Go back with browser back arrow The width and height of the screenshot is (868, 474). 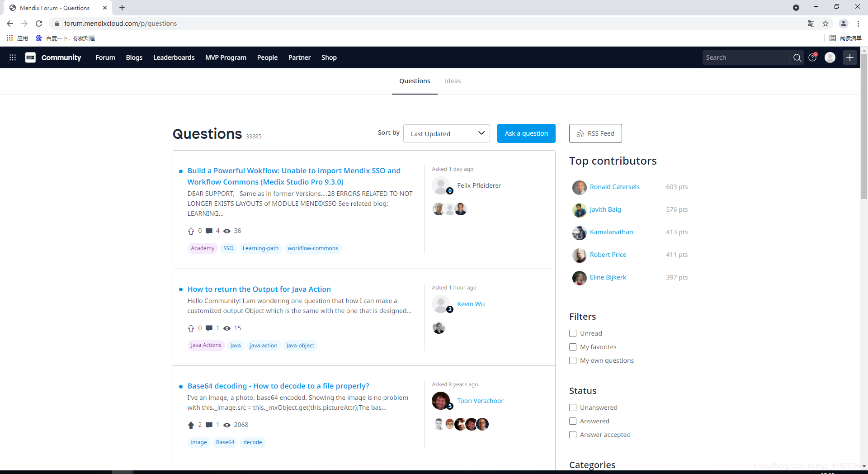tap(10, 24)
